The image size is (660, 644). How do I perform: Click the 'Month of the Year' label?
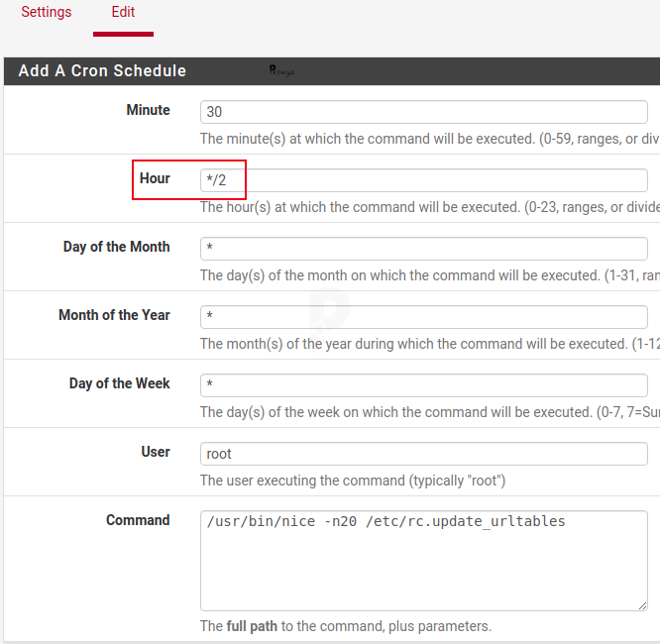(114, 315)
